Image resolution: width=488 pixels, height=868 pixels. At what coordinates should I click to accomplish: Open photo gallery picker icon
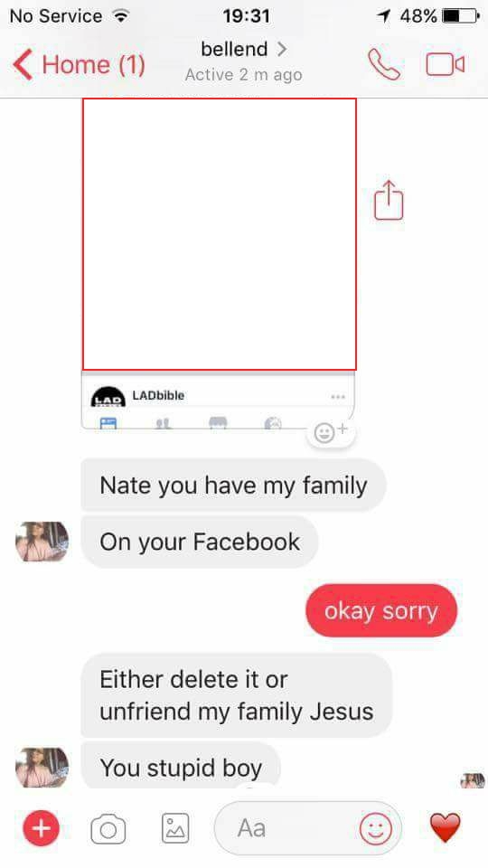[174, 828]
